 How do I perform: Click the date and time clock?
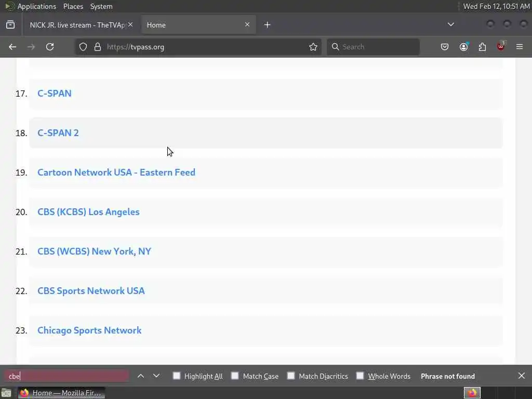(x=496, y=6)
